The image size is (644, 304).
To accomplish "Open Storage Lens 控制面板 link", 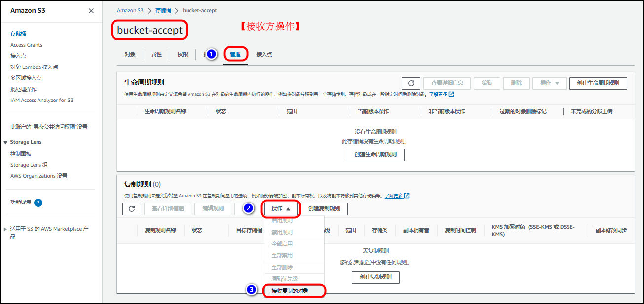I will pos(21,154).
